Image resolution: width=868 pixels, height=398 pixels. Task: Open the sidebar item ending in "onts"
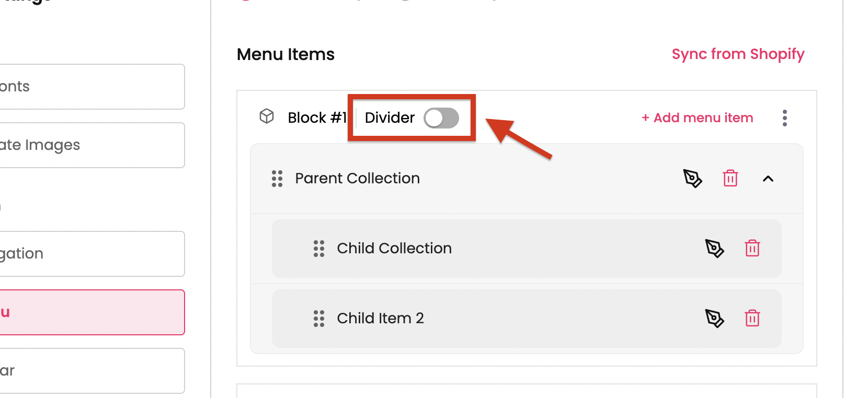tap(92, 87)
